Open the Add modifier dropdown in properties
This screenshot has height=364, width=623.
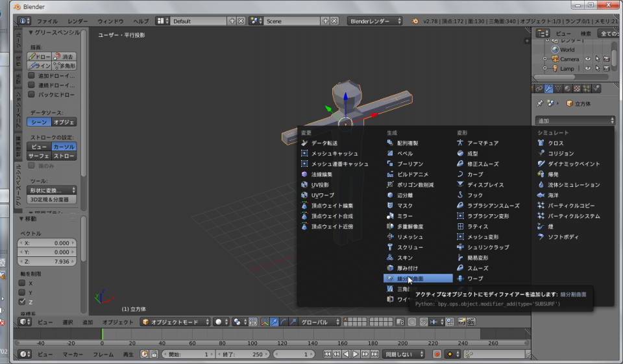pos(575,121)
